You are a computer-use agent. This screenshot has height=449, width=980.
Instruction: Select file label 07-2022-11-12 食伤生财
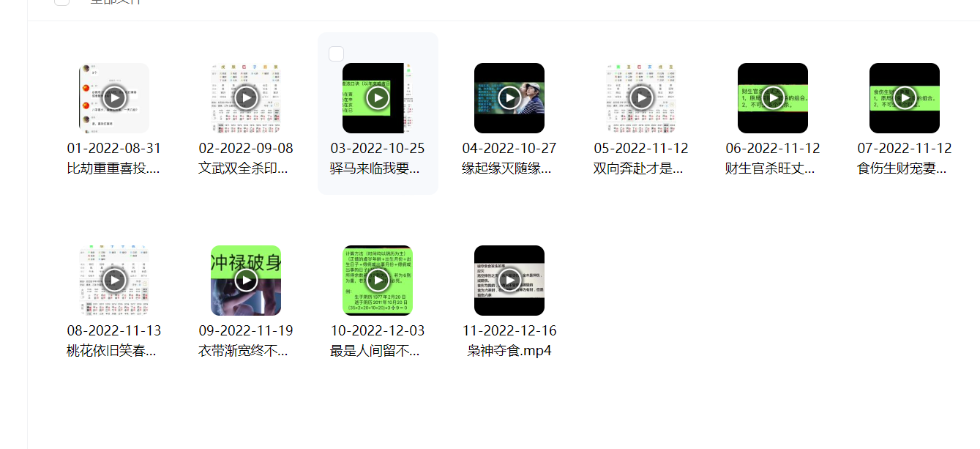(905, 158)
